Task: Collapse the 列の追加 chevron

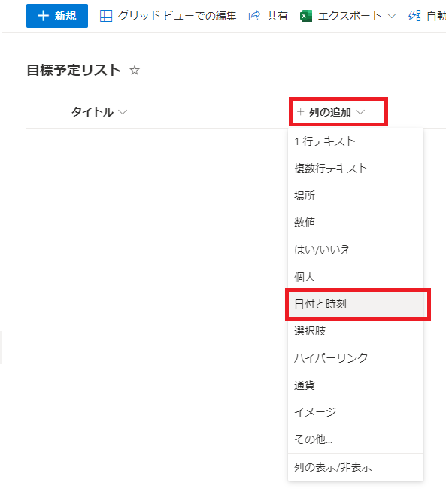Action: coord(360,112)
